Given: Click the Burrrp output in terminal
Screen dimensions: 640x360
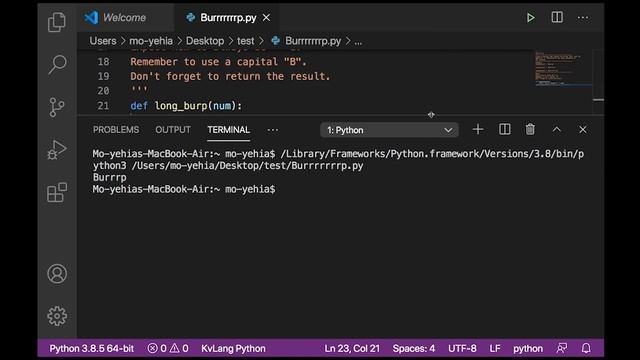Looking at the screenshot, I should click(109, 178).
